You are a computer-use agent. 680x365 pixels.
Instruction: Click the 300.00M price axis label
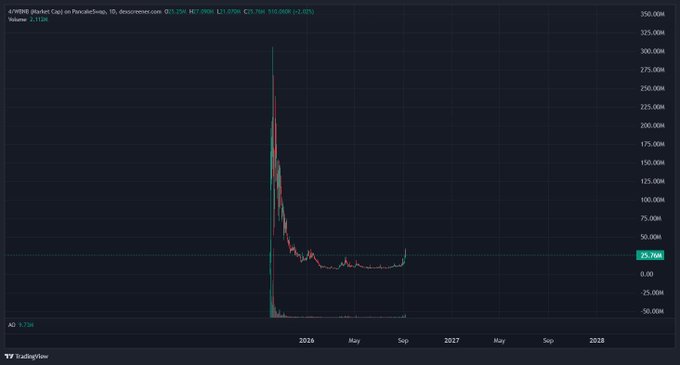pyautogui.click(x=652, y=51)
